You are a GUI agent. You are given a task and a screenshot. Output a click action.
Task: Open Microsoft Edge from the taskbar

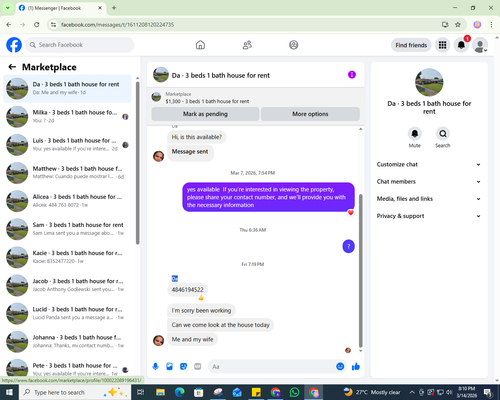(180, 392)
